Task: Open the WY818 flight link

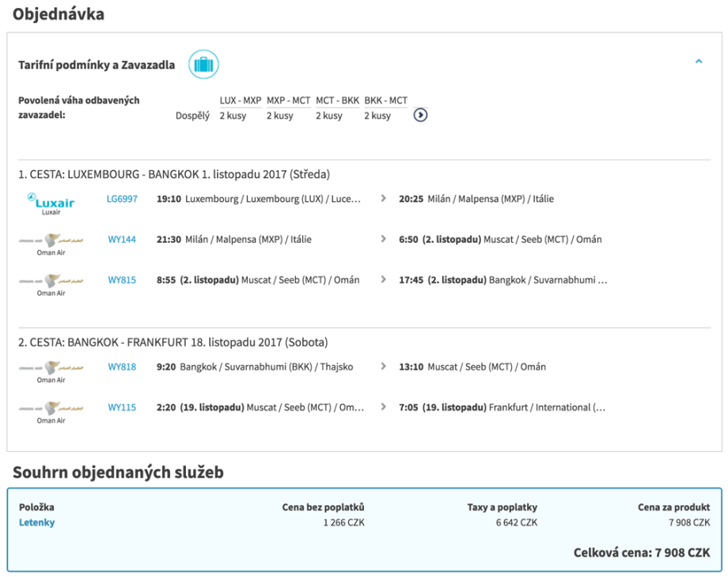Action: click(x=122, y=367)
